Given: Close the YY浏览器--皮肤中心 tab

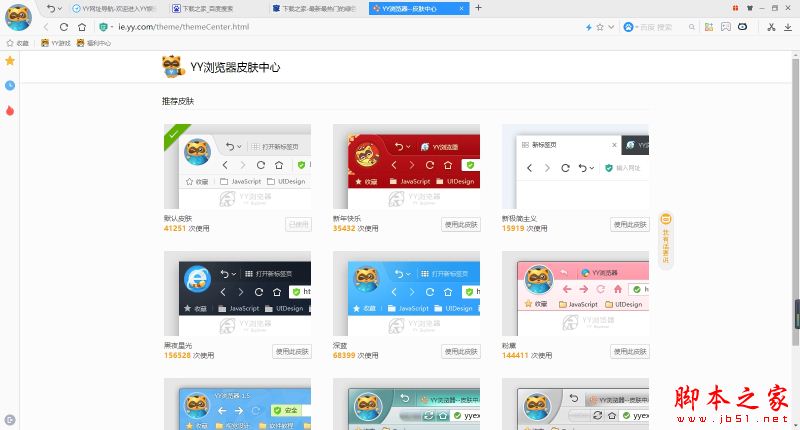Looking at the screenshot, I should click(461, 9).
